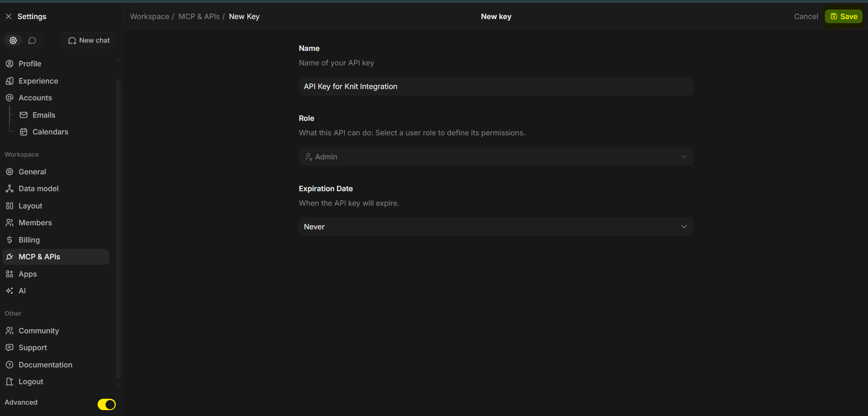Click the Logout door icon
868x416 pixels.
10,381
